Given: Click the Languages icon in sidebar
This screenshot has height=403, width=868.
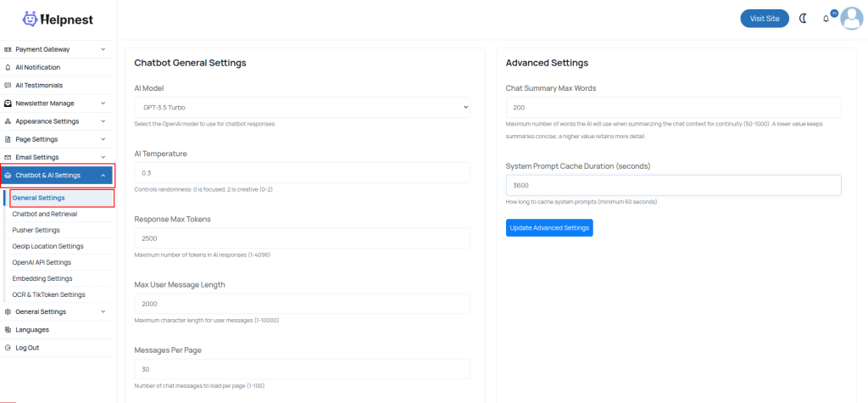Looking at the screenshot, I should pyautogui.click(x=8, y=329).
